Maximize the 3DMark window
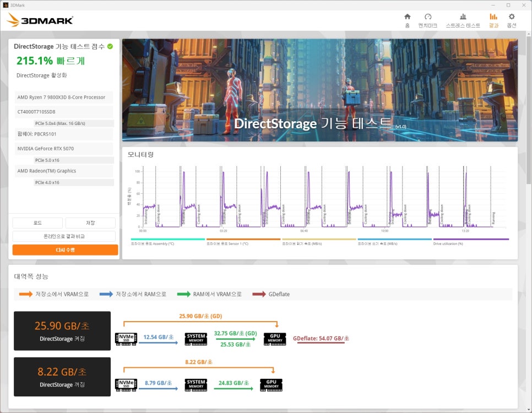The width and height of the screenshot is (532, 413). (508, 5)
